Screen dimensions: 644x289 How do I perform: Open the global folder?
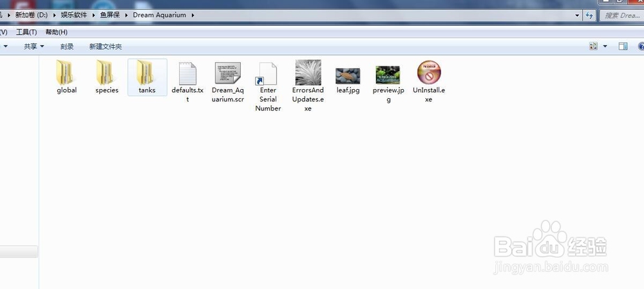pos(66,77)
